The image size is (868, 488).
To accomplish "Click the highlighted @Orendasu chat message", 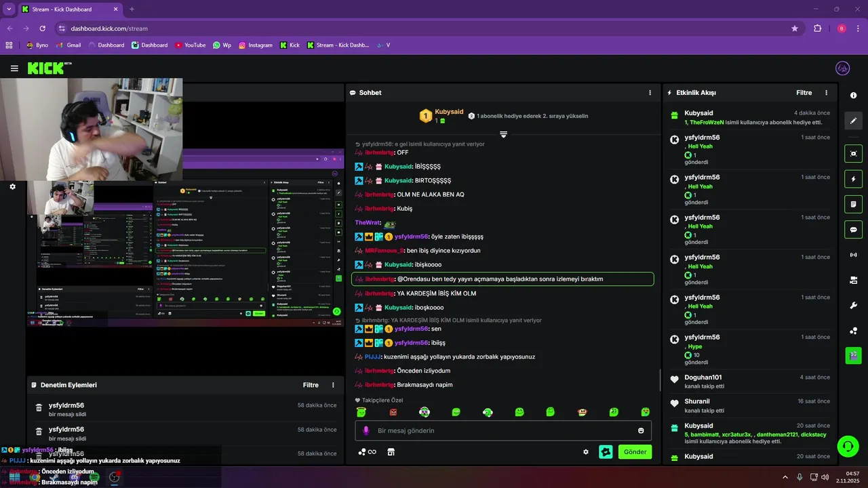I will tap(502, 279).
